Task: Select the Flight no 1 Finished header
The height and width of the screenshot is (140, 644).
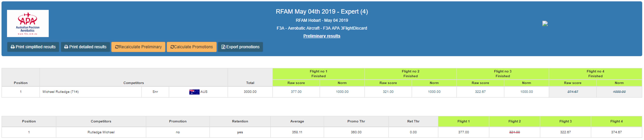Action: [x=318, y=74]
